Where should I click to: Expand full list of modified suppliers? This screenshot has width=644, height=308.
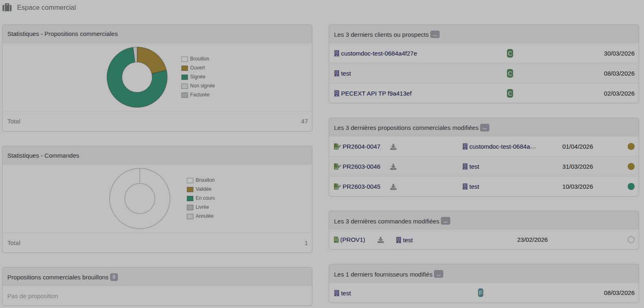[438, 274]
